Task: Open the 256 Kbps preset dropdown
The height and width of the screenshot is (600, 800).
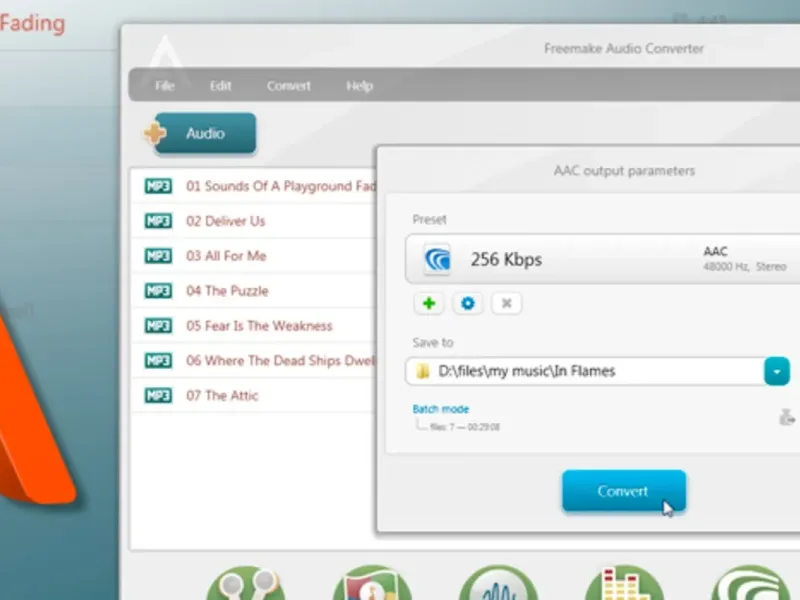Action: 603,259
